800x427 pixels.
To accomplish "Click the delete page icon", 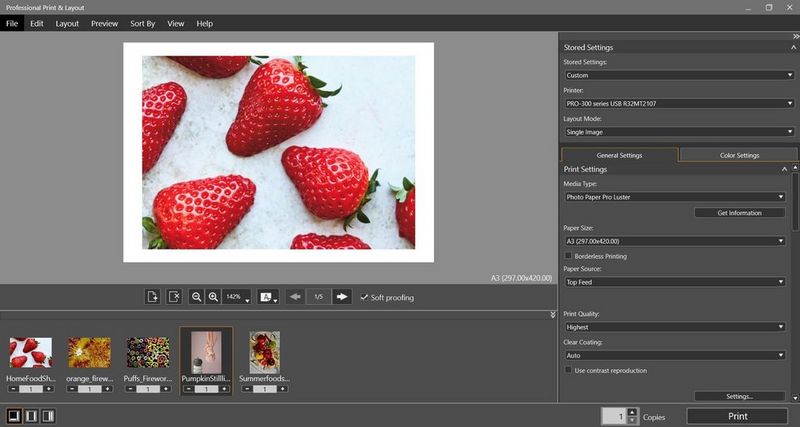I will 174,297.
